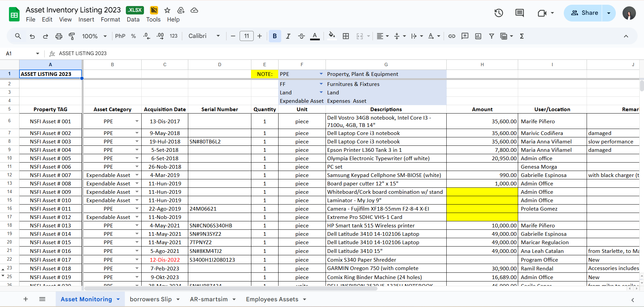Open the Borders tool
644x307 pixels.
pyautogui.click(x=346, y=36)
